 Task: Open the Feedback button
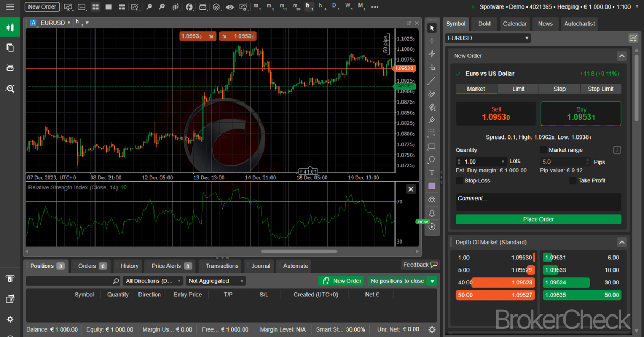[x=420, y=265]
